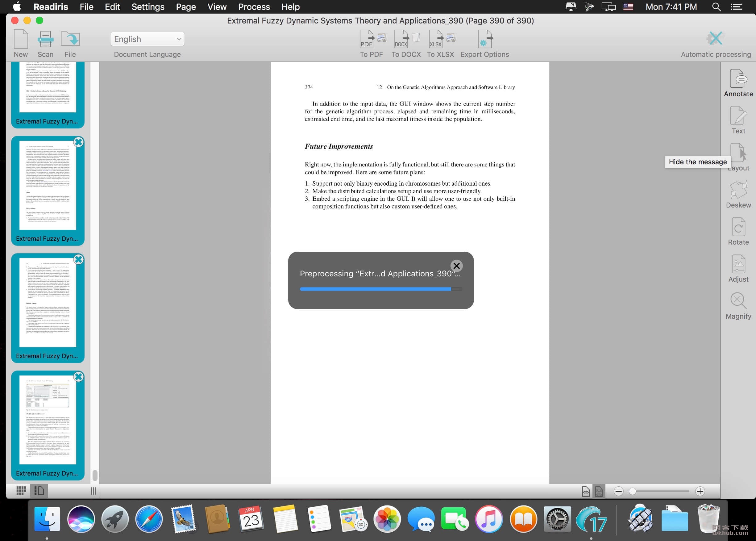Open Readiris 17 in the Dock
Image resolution: width=756 pixels, height=541 pixels.
592,519
